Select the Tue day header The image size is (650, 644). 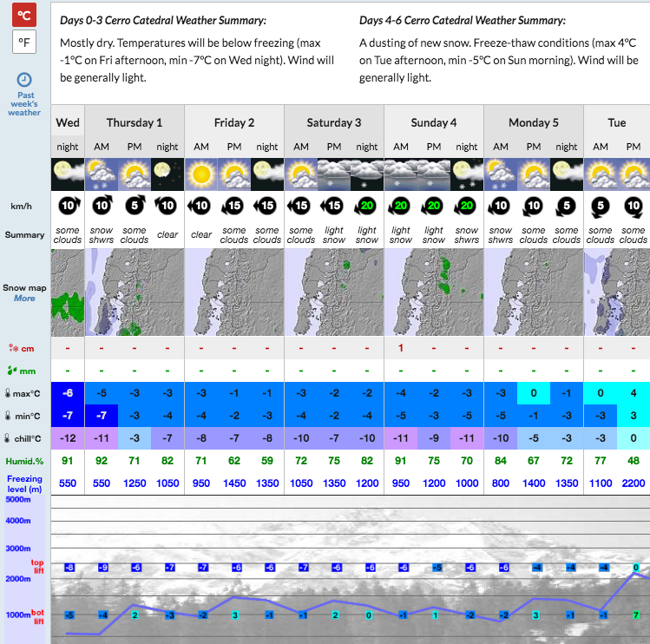617,122
